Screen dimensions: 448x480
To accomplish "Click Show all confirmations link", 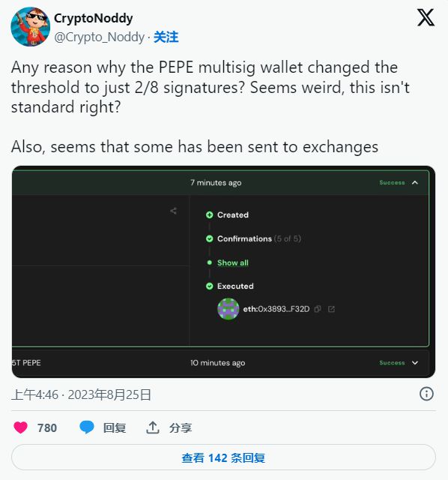I will coord(233,262).
